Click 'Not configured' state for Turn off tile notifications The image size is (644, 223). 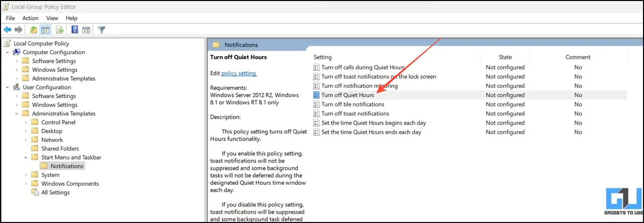click(x=505, y=104)
